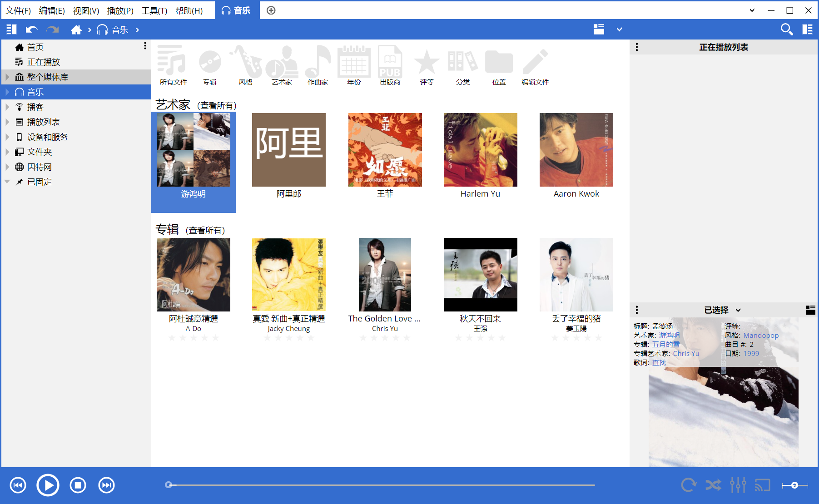
Task: Expand the chevron after 音乐 breadcrumb
Action: 137,30
